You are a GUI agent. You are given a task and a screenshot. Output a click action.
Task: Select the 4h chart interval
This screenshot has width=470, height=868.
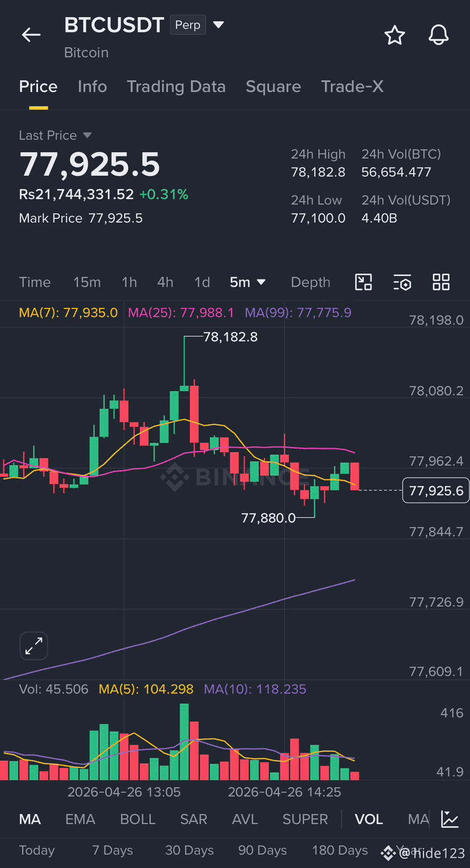(165, 282)
